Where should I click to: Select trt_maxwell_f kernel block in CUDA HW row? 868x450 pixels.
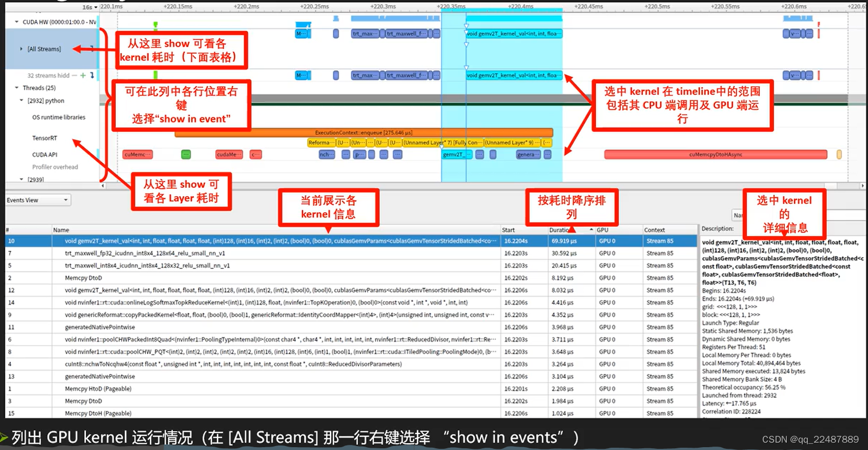[406, 33]
